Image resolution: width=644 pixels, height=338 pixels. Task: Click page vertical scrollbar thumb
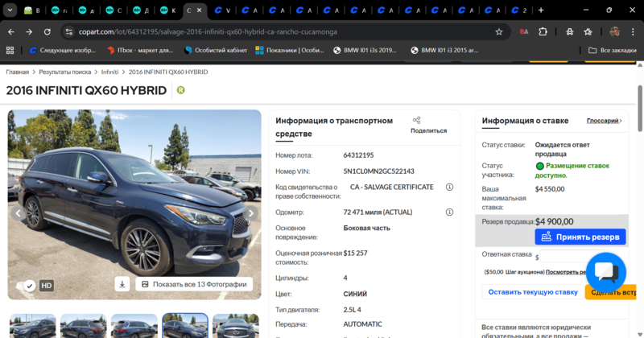pyautogui.click(x=639, y=109)
